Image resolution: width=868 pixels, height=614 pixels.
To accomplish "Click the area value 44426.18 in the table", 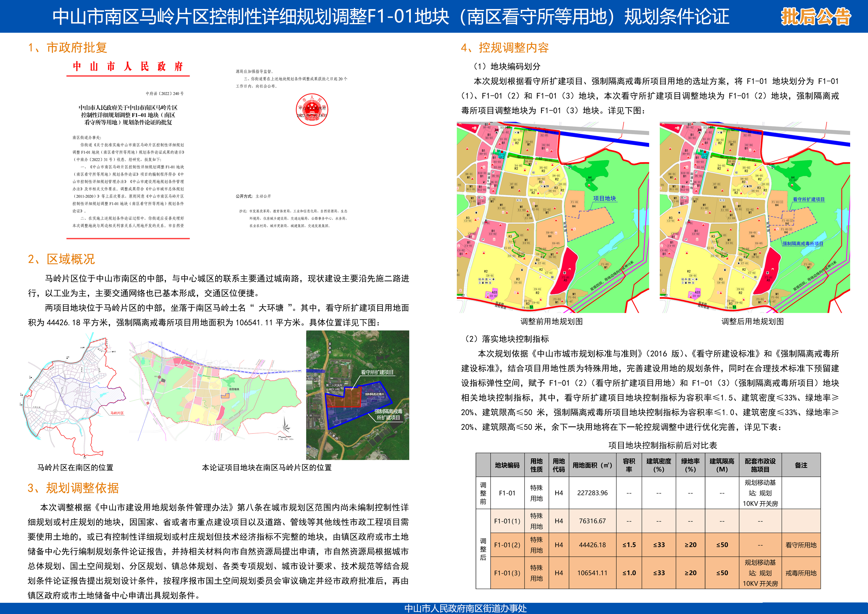I will (x=592, y=545).
